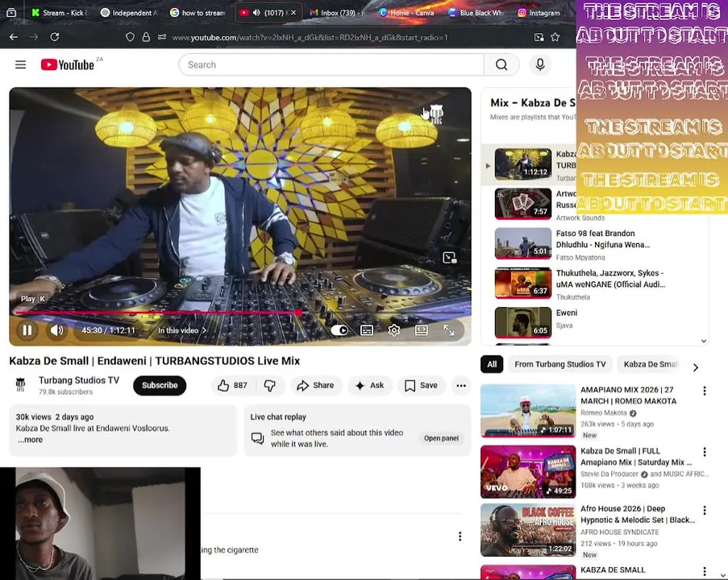Dislike this video
The width and height of the screenshot is (728, 580).
pyautogui.click(x=270, y=385)
